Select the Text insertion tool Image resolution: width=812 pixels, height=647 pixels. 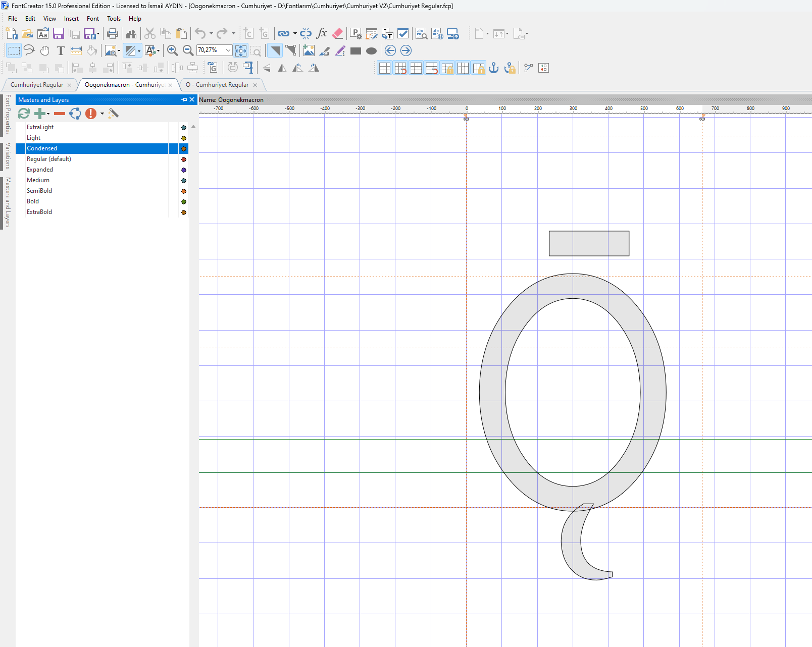coord(61,50)
